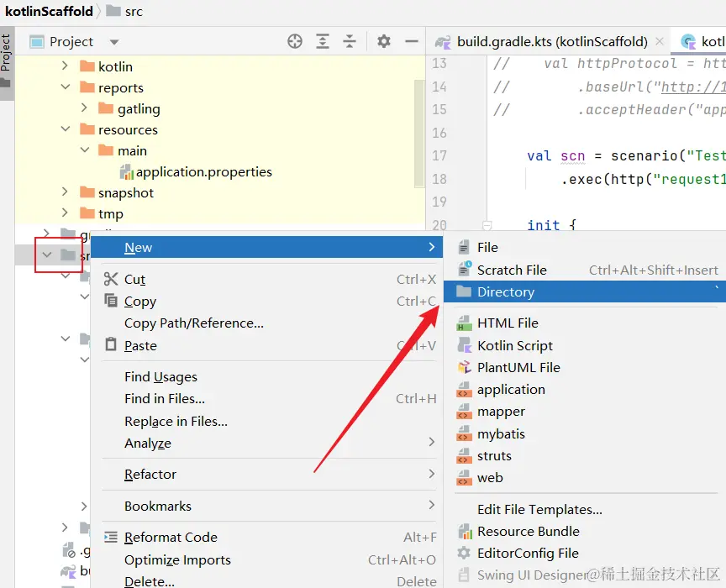Click the fold marker beside init line 20
The height and width of the screenshot is (588, 726).
click(x=487, y=225)
